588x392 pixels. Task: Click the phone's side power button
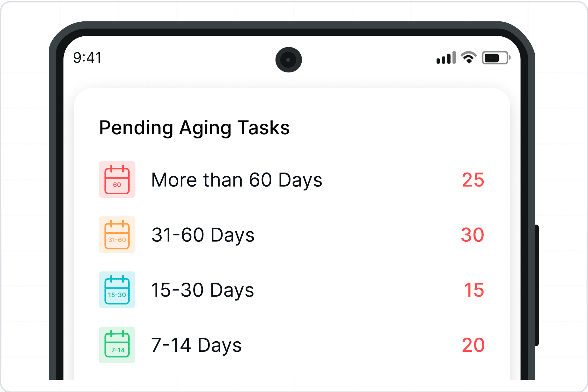(x=537, y=285)
